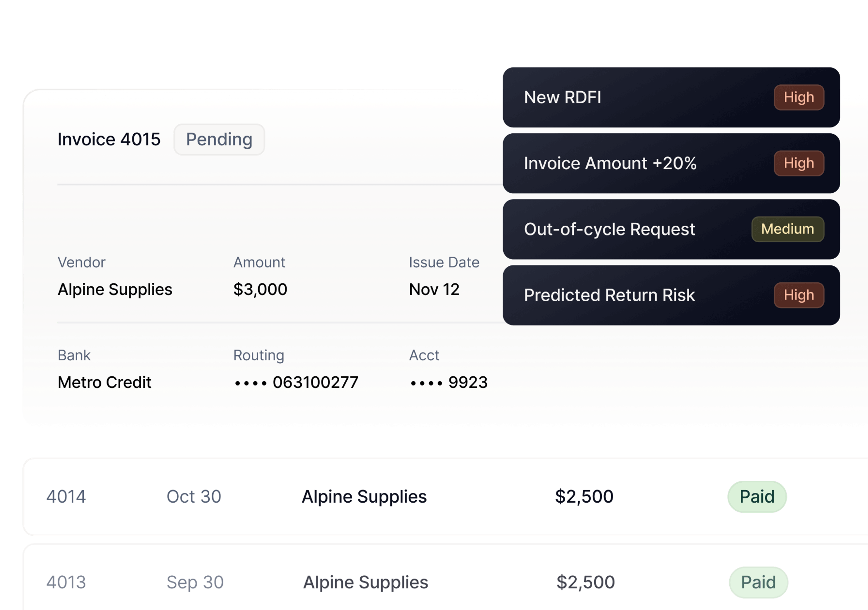The image size is (868, 610).
Task: Click the Paid badge on invoice 4014
Action: point(757,497)
